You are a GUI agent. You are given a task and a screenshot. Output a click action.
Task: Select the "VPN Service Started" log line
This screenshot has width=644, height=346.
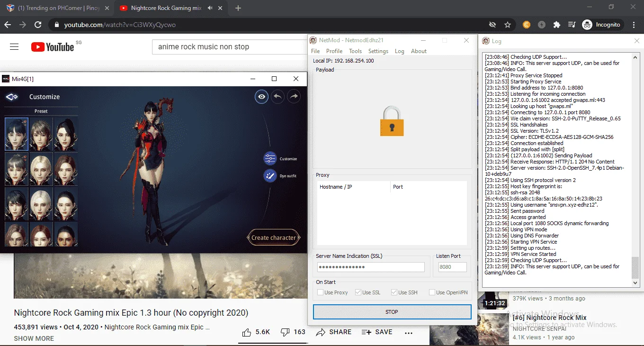[520, 254]
